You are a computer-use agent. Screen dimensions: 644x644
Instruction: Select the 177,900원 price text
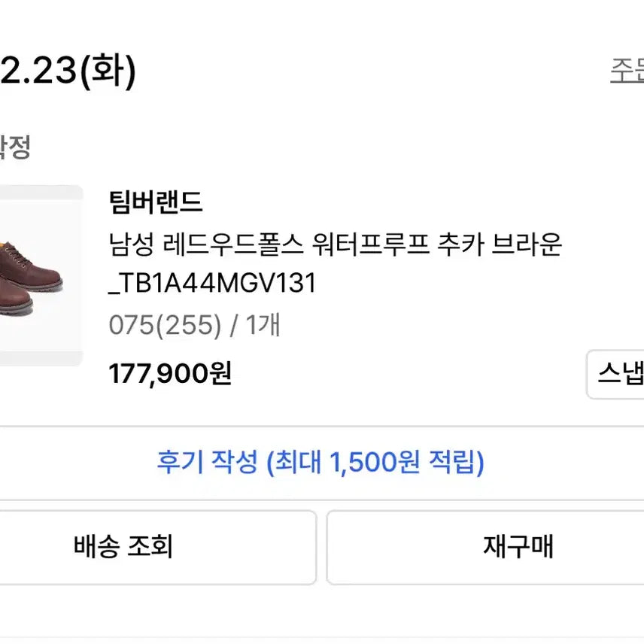point(170,373)
